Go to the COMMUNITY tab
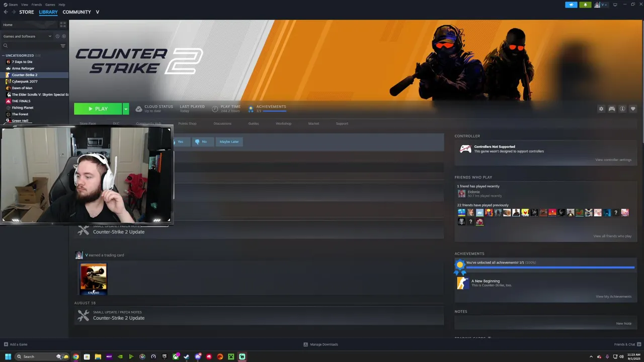 pos(77,12)
